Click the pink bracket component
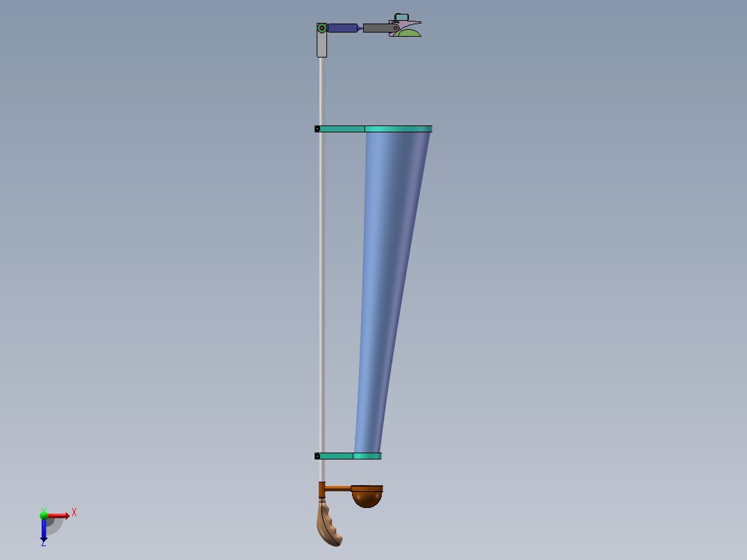The image size is (747, 560). 406,23
